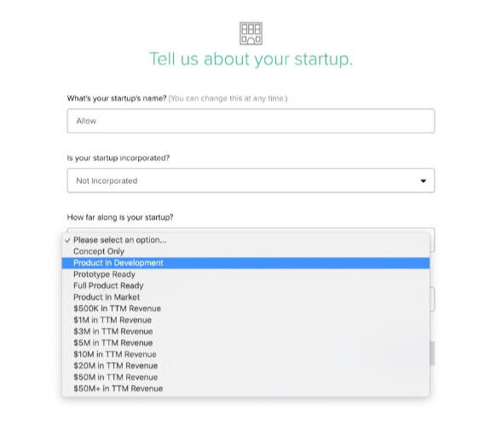Click the building icon above the heading
Image resolution: width=502 pixels, height=448 pixels.
tap(251, 33)
